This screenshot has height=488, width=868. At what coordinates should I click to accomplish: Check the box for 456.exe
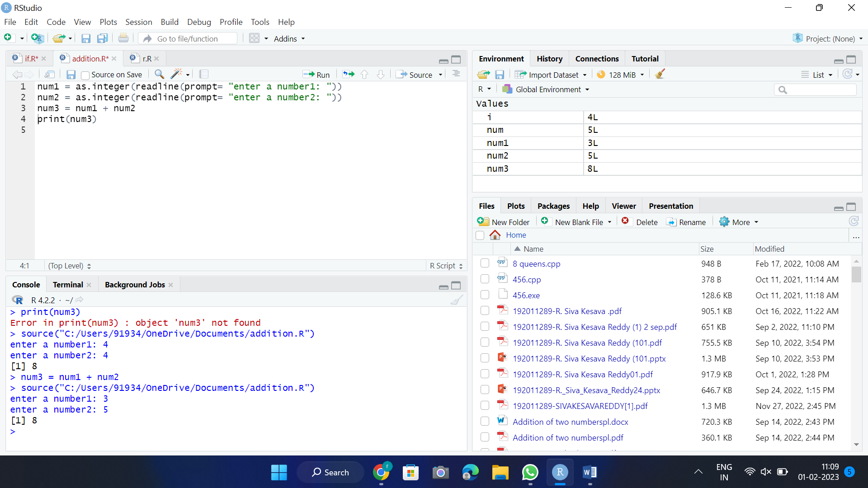pos(485,295)
